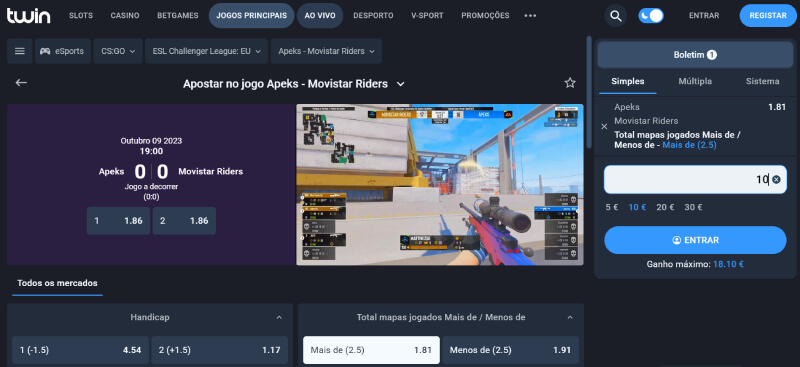Open the search magnifier icon
The image size is (800, 367).
tap(616, 16)
